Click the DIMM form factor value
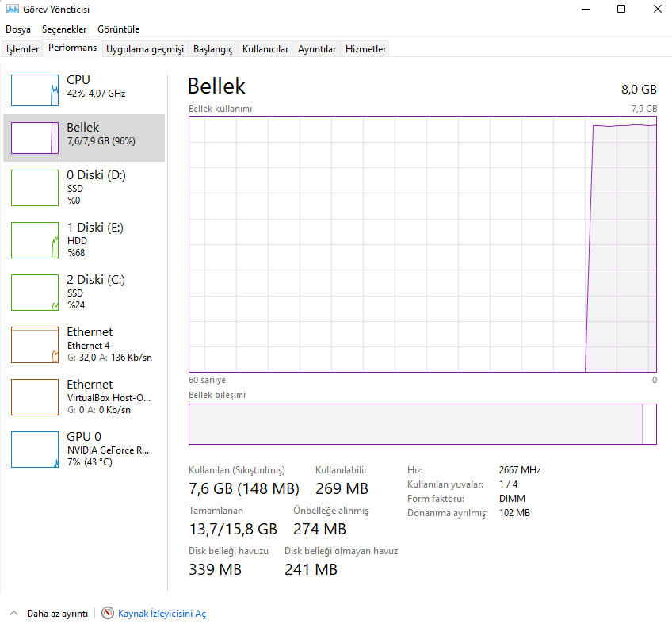The height and width of the screenshot is (624, 672). coord(512,499)
